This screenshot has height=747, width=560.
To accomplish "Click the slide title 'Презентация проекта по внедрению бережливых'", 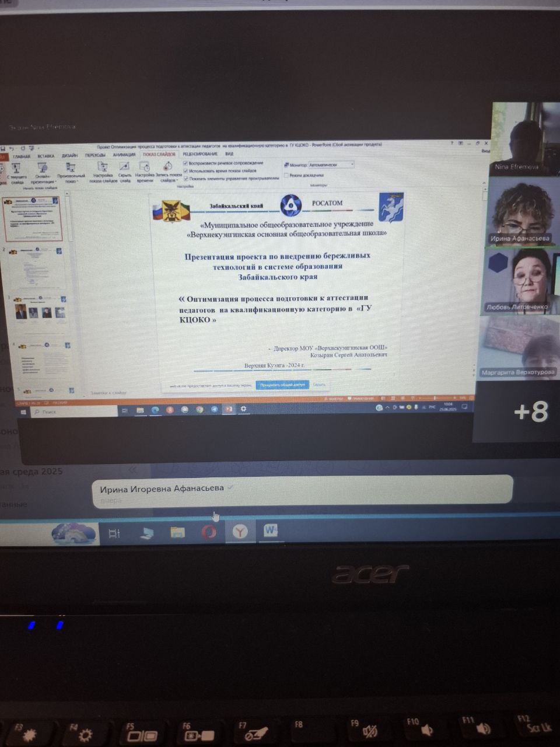I will click(x=278, y=256).
